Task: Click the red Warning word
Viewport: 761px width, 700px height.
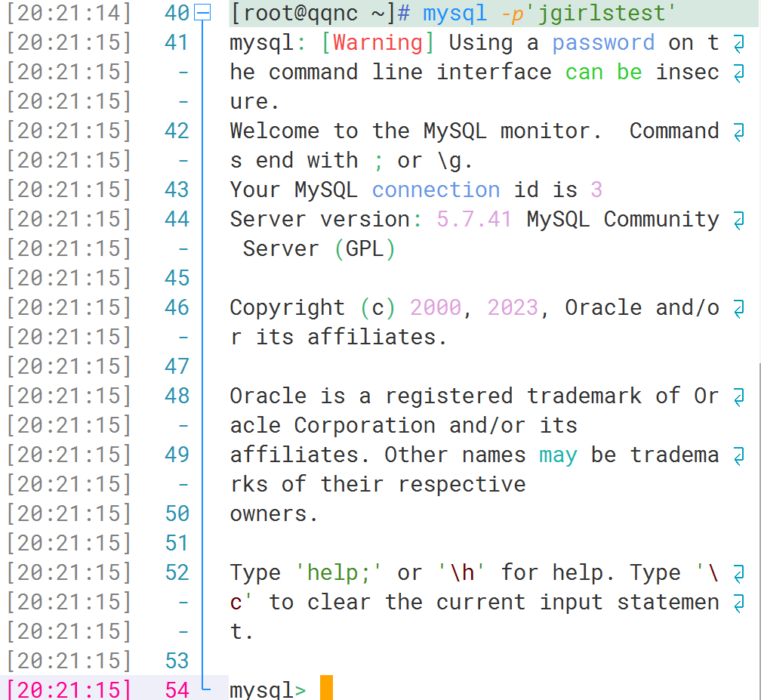Action: click(x=377, y=43)
